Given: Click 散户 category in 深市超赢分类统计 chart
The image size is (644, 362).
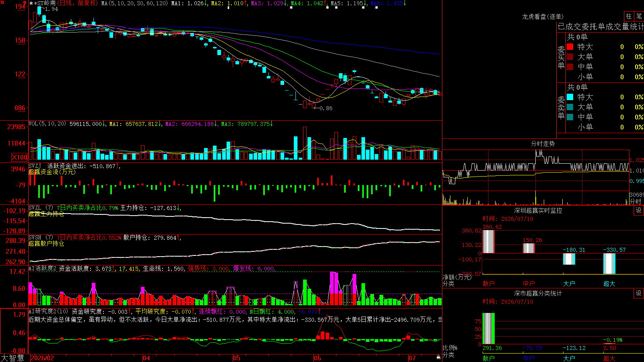Looking at the screenshot, I should pyautogui.click(x=489, y=358).
